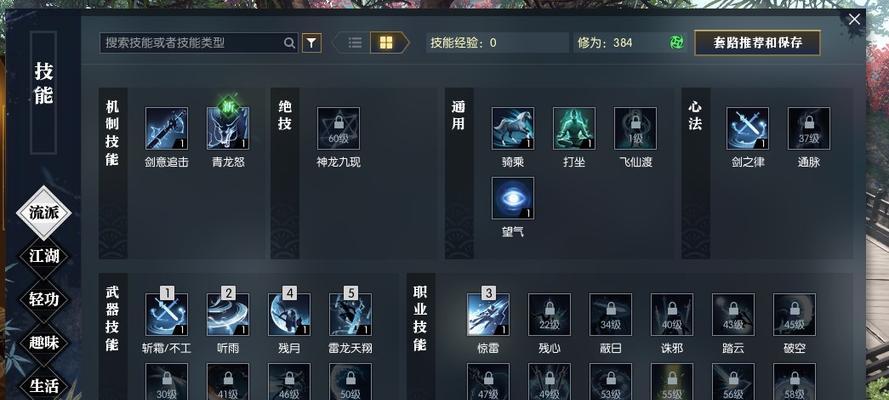Open the 流派 tab
The width and height of the screenshot is (889, 400).
click(44, 213)
